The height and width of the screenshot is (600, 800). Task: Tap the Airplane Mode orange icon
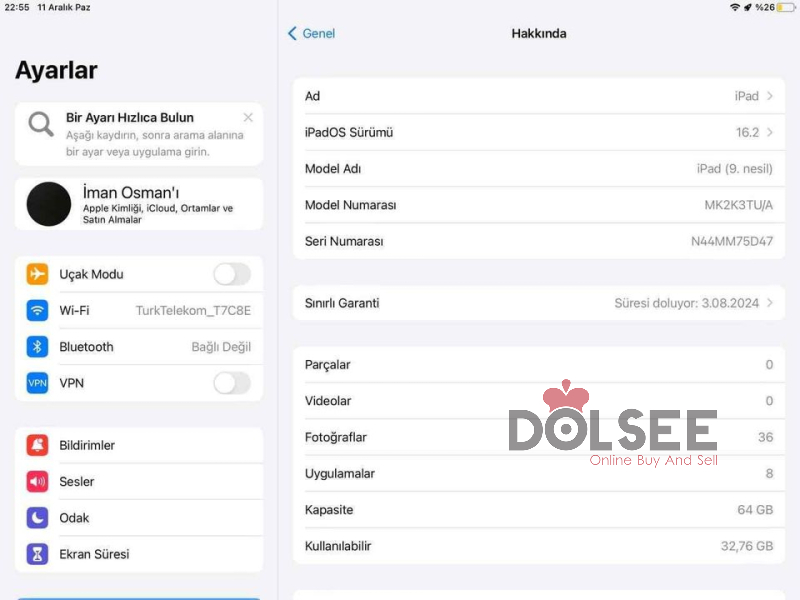click(38, 274)
